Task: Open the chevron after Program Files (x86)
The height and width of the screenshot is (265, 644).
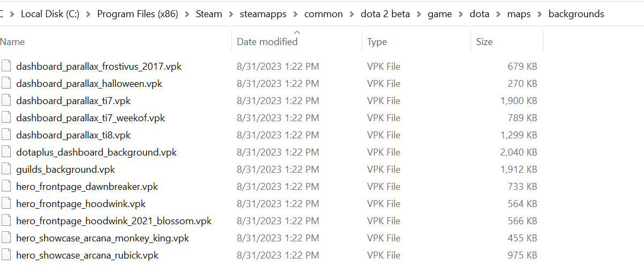Action: [x=186, y=14]
